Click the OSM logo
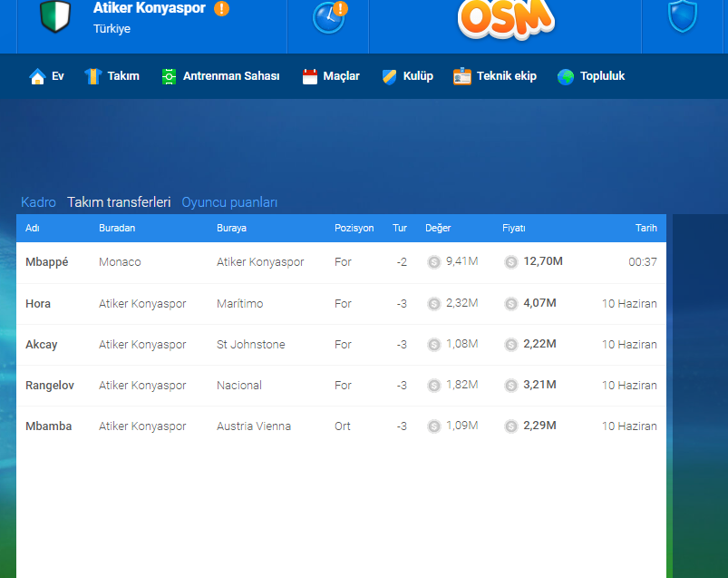Screen dimensions: 728x578 [506, 18]
